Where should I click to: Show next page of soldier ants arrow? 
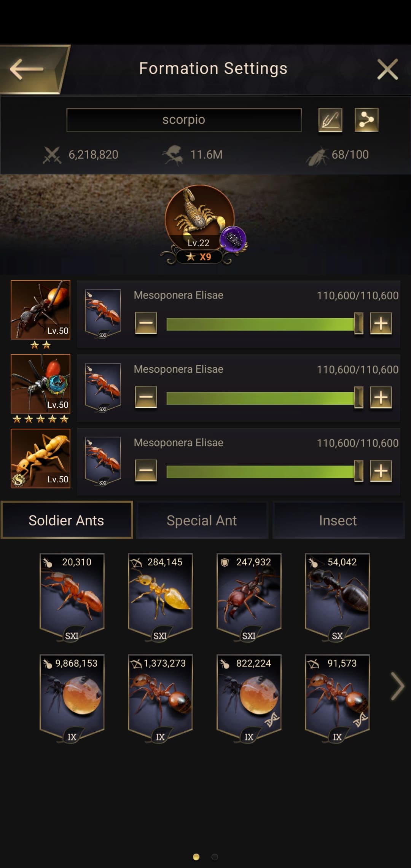tap(398, 686)
